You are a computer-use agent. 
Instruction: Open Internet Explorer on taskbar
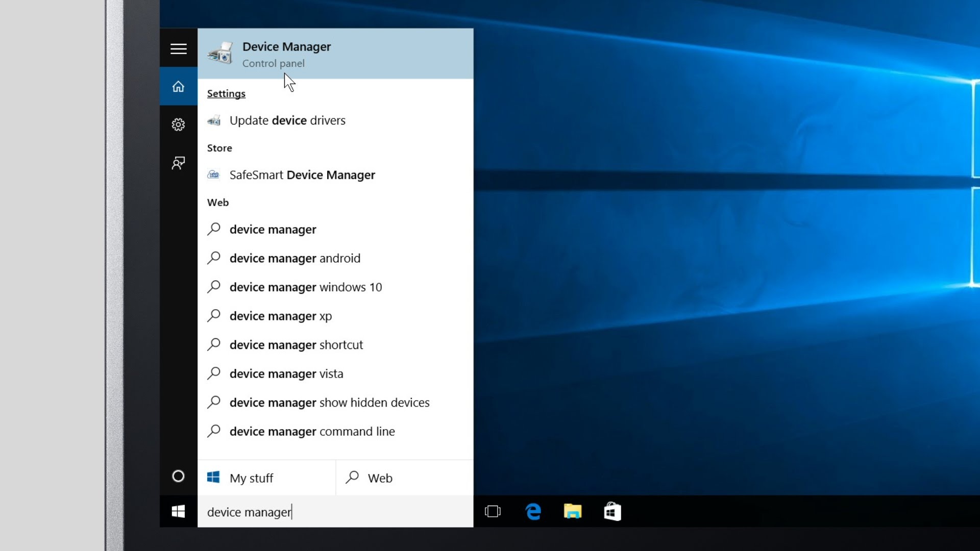point(532,511)
